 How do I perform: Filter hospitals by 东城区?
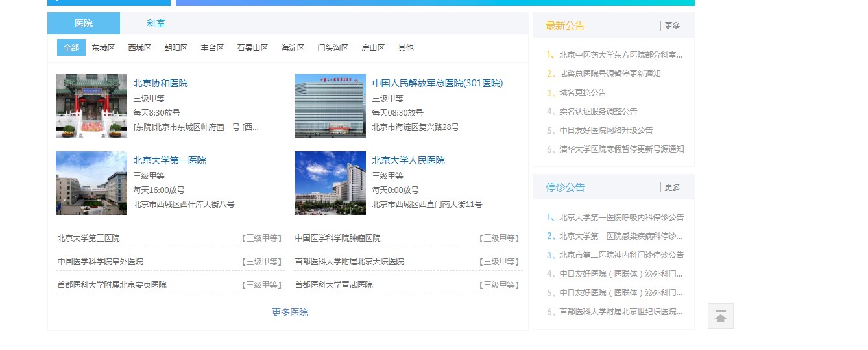pos(103,47)
